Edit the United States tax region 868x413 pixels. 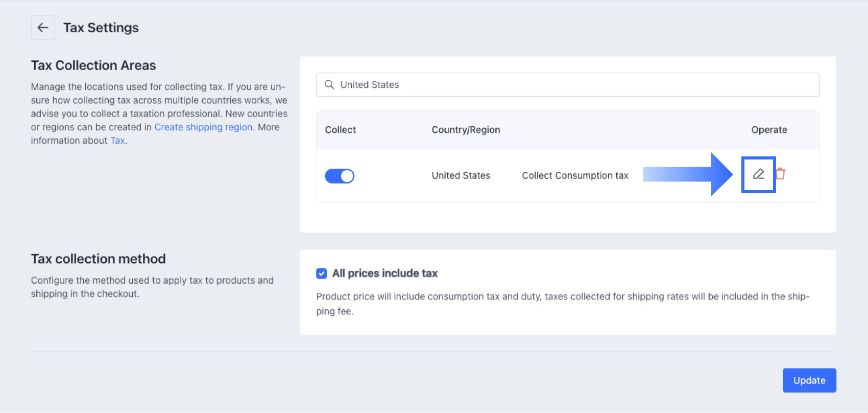pos(758,174)
